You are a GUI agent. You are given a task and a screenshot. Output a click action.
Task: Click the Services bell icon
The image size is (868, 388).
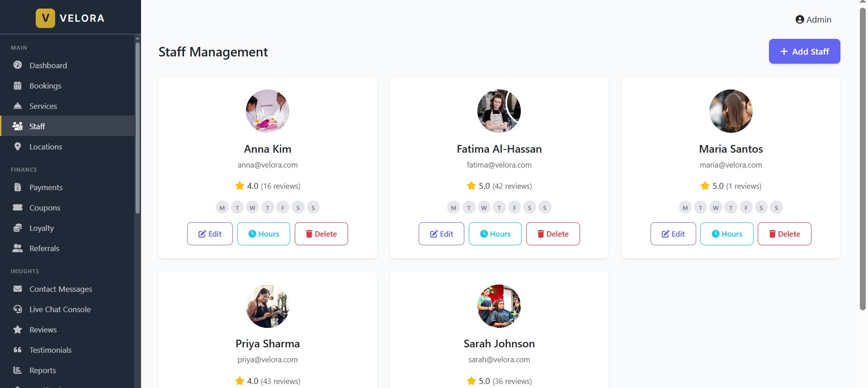(18, 106)
